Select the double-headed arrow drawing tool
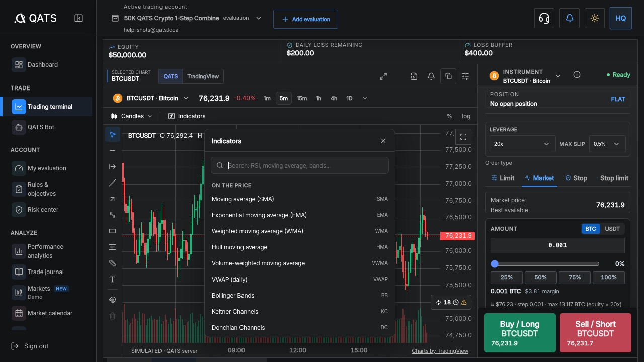 (112, 215)
